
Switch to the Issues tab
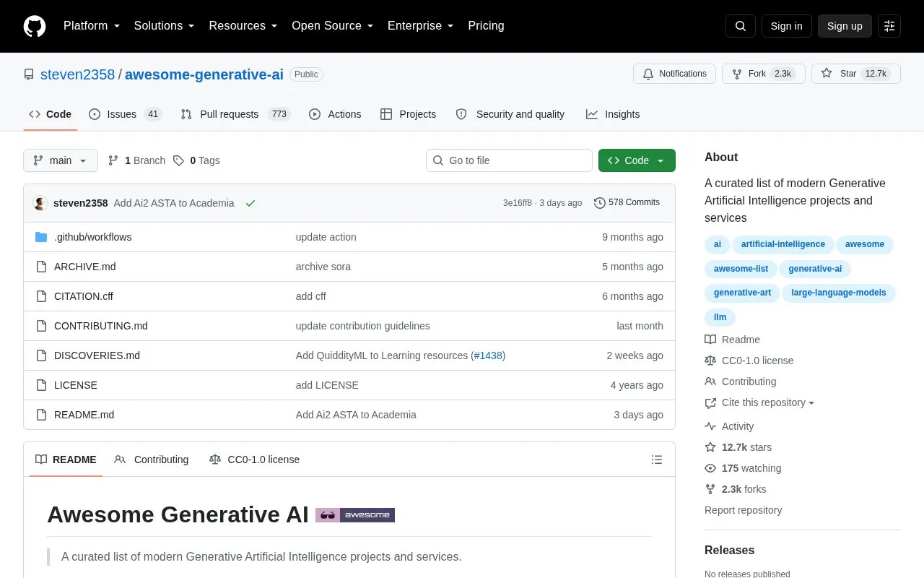pos(126,114)
